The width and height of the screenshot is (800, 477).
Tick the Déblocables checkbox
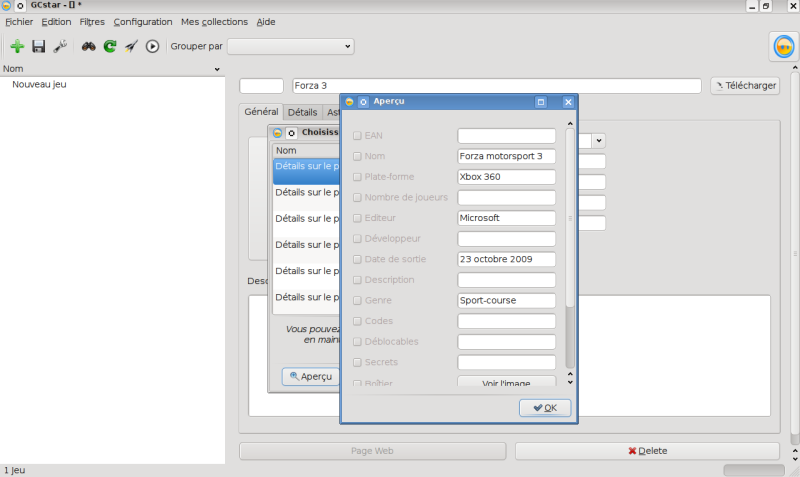[x=357, y=342]
